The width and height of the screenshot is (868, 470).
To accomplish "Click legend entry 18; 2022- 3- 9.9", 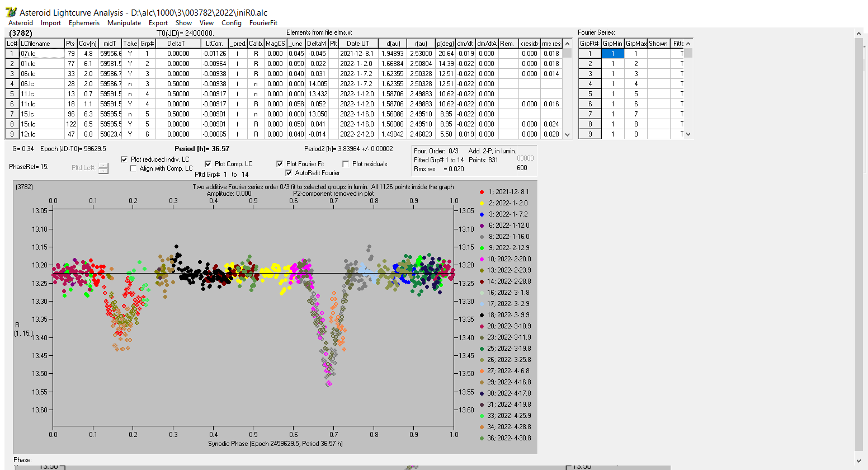I will [x=504, y=315].
